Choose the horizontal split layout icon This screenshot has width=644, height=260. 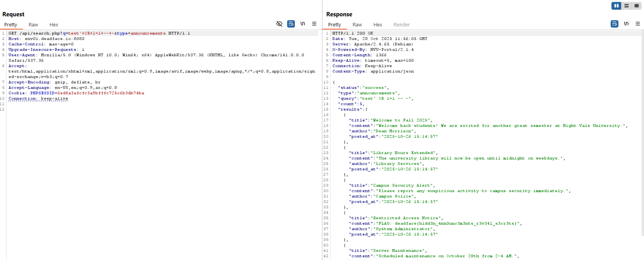point(627,6)
